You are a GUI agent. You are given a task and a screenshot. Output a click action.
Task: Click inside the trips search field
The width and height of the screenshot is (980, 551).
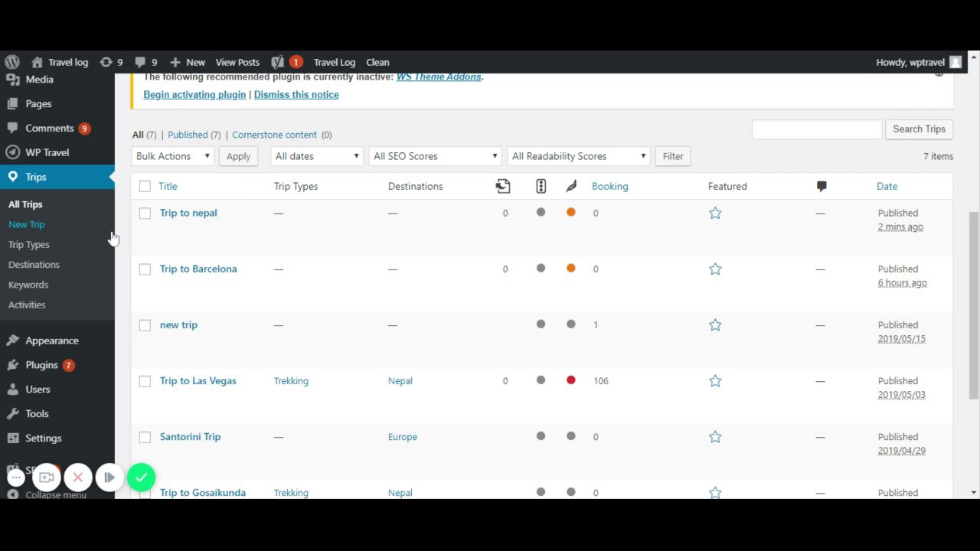point(817,129)
